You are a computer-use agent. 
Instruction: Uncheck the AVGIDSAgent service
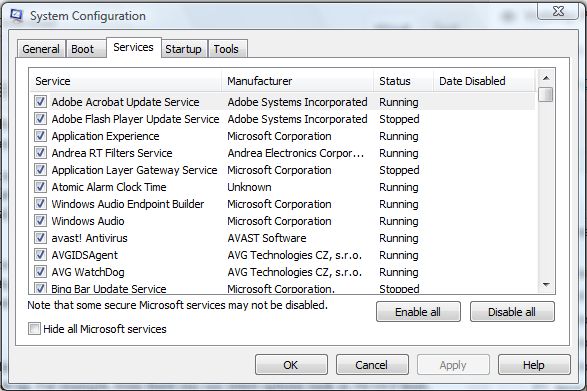click(x=40, y=255)
